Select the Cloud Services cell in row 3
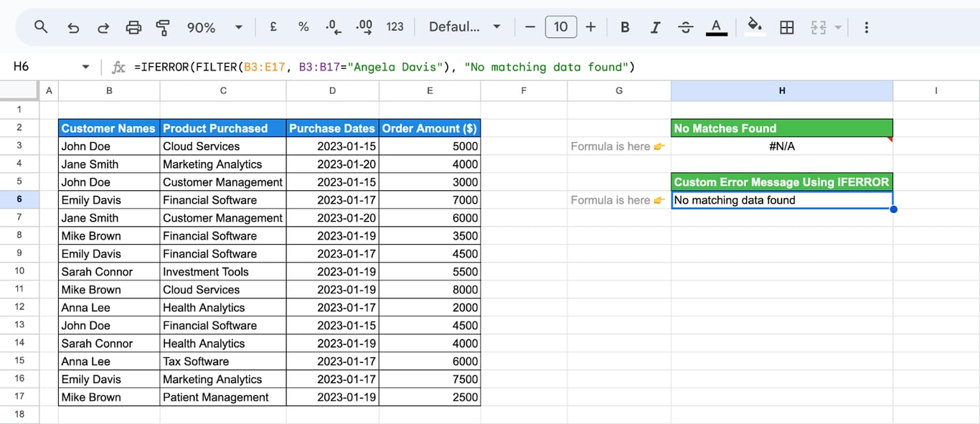 (x=223, y=146)
